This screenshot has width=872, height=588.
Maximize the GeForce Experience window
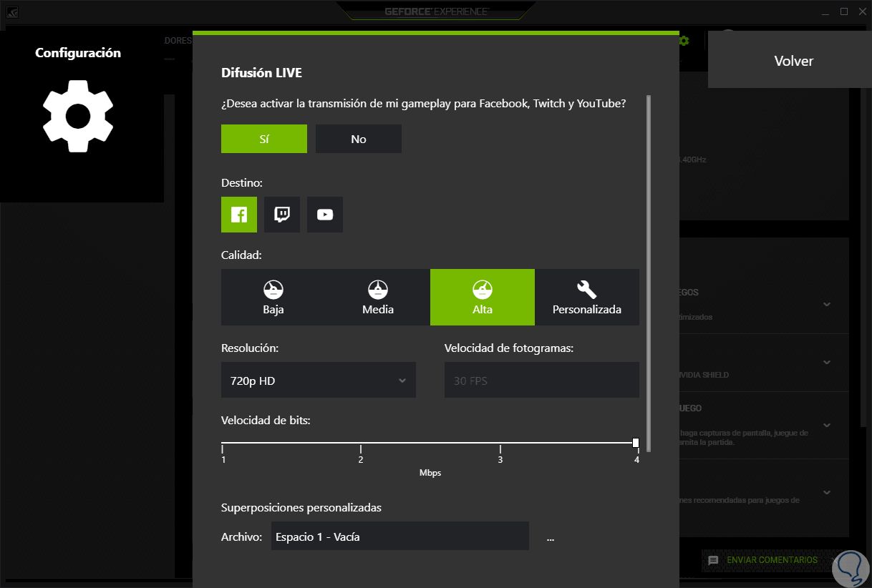844,11
